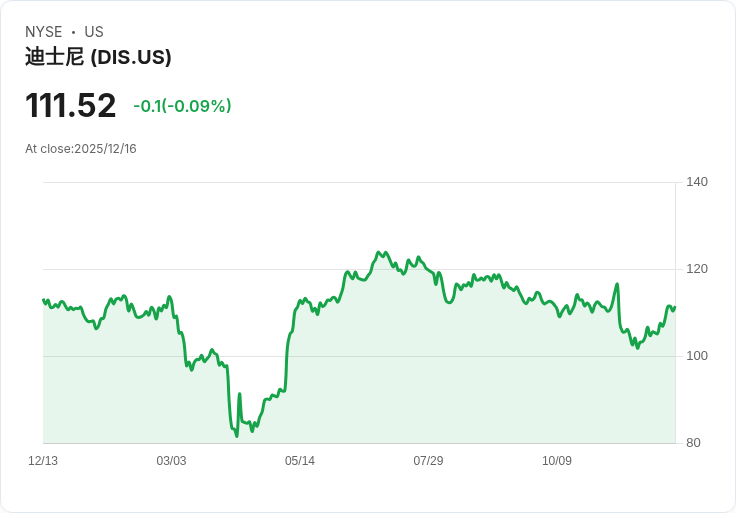
Task: Click the US market label
Action: [x=94, y=32]
